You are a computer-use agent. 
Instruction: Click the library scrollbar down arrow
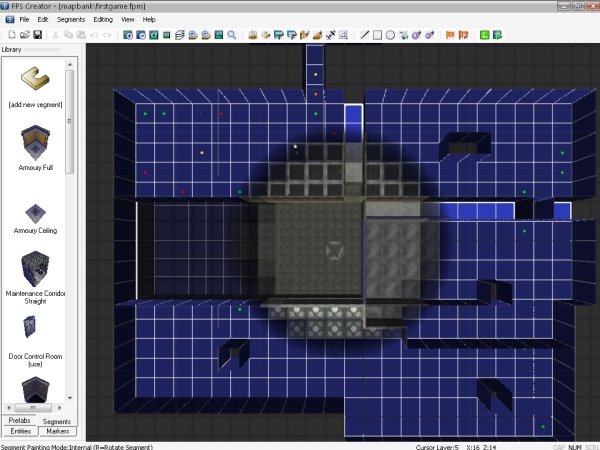click(x=70, y=398)
